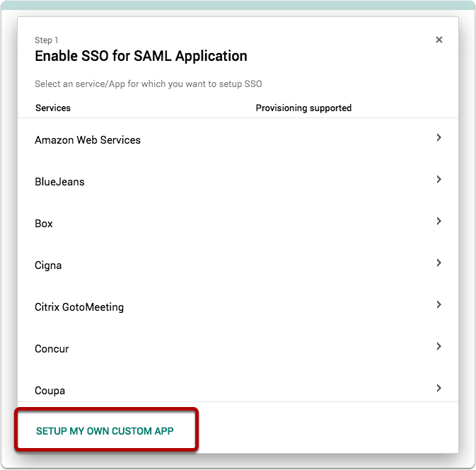Click the Services column header
The width and height of the screenshot is (476, 470).
[53, 108]
